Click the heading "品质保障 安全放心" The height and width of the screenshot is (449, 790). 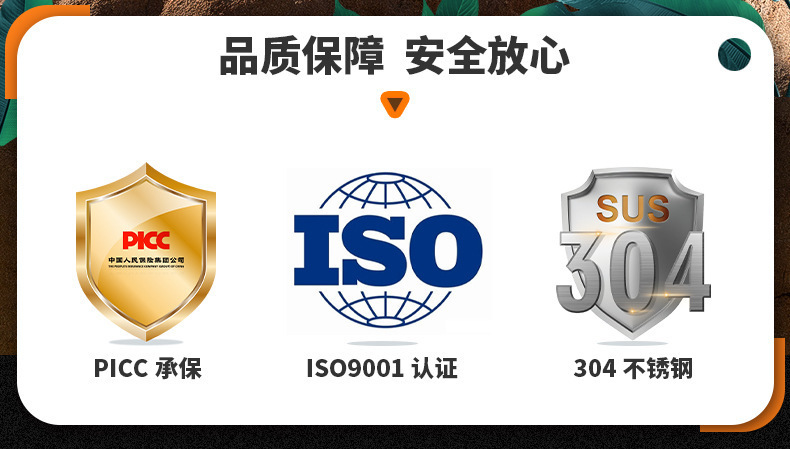(394, 56)
